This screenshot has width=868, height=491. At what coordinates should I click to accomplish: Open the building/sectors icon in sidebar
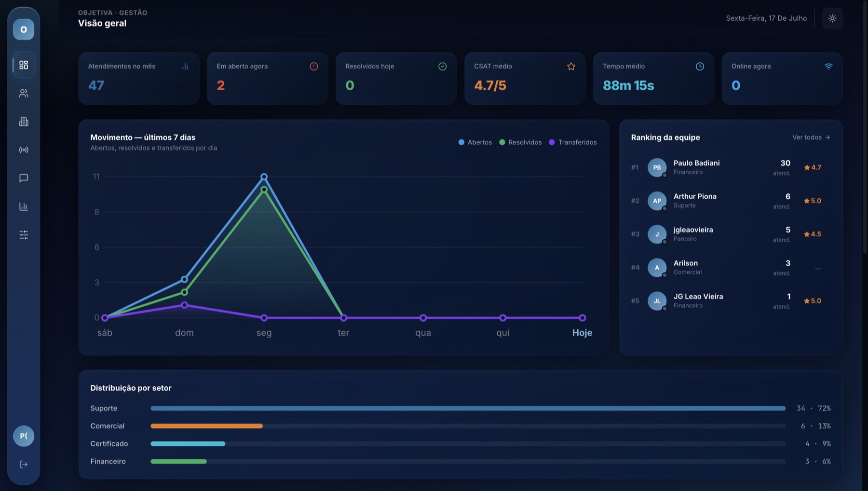pyautogui.click(x=24, y=122)
